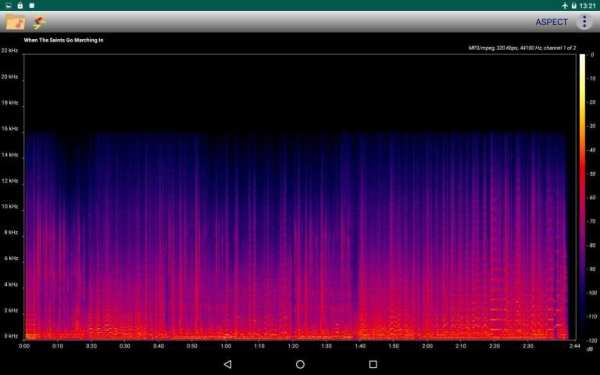Click the 14 kHz frequency label
Screen dimensions: 600x375
coord(9,155)
